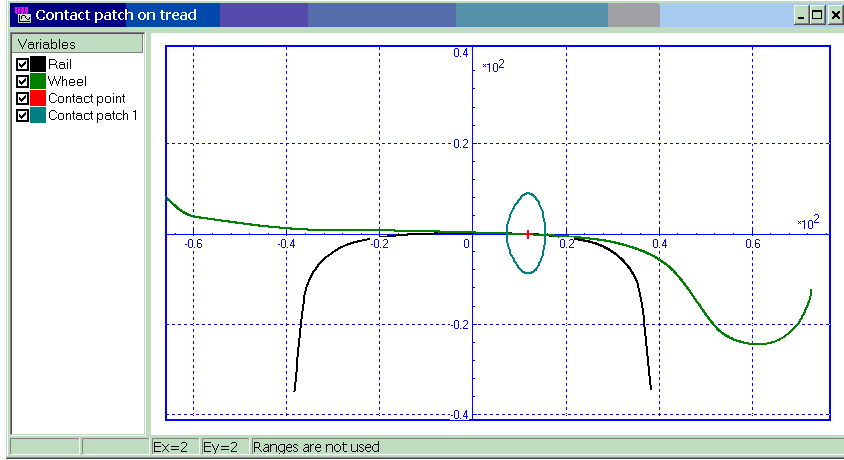Viewport: 844px width, 460px height.
Task: Click the green wheel profile curve minimum
Action: tap(756, 343)
